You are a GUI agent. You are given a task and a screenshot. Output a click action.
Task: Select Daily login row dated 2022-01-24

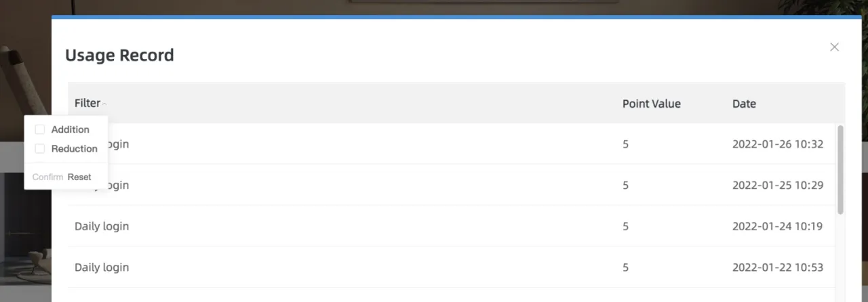point(452,226)
